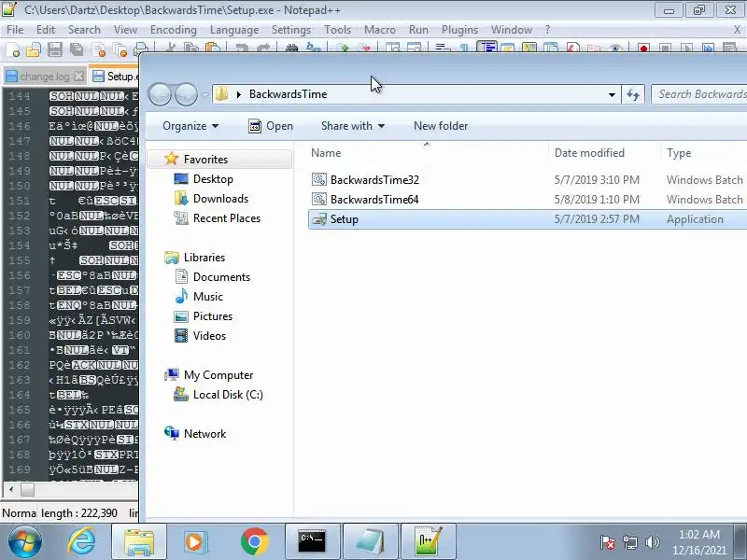Open the Share with dropdown
Image resolution: width=747 pixels, height=560 pixels.
[x=353, y=126]
